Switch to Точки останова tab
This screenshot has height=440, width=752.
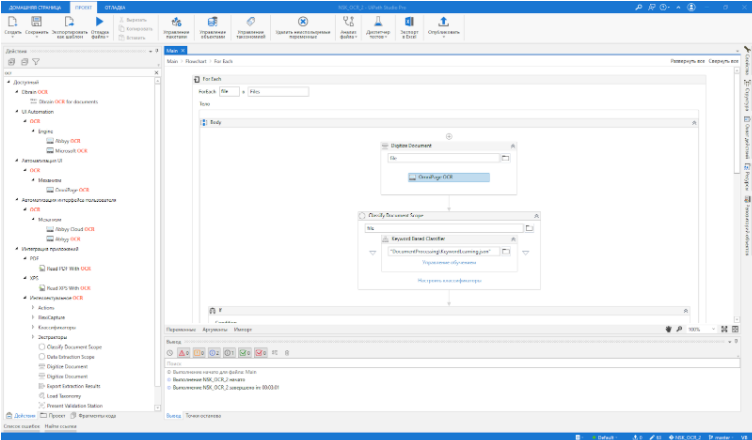pos(203,416)
